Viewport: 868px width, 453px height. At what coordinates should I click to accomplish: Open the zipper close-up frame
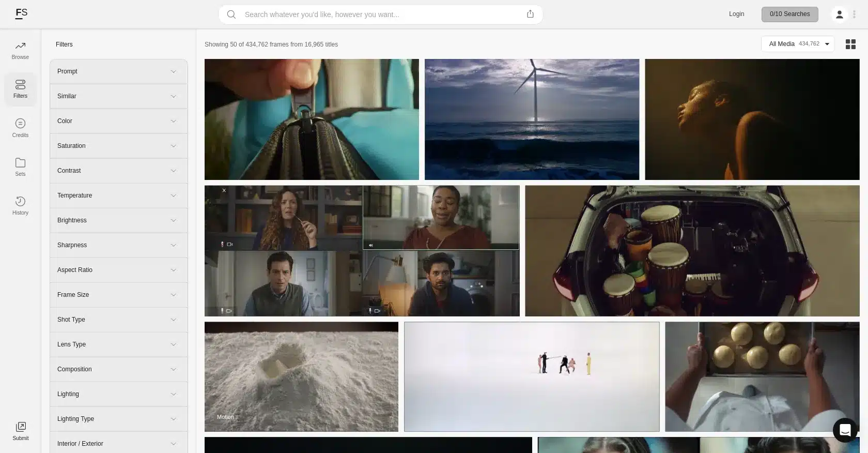point(312,119)
